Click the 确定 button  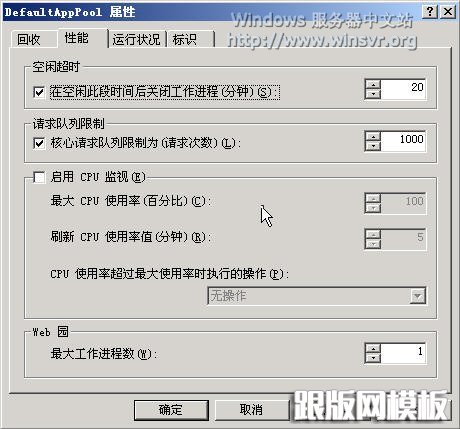(x=171, y=410)
